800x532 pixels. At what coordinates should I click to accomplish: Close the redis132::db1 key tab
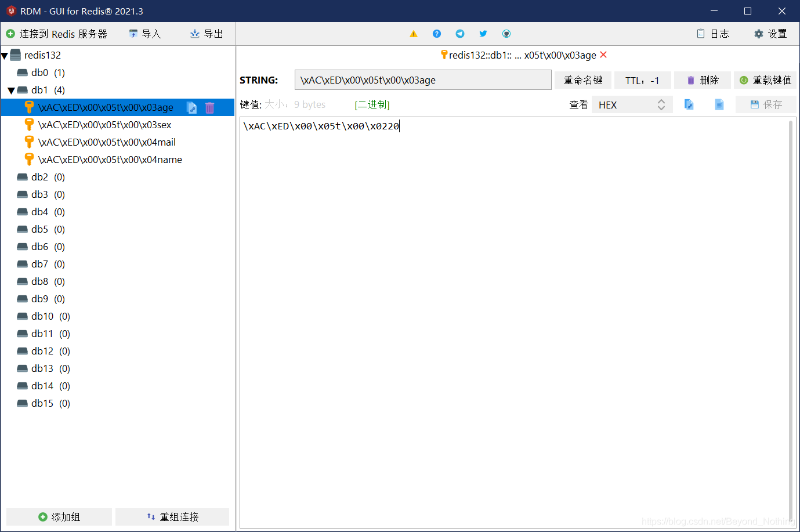click(603, 55)
